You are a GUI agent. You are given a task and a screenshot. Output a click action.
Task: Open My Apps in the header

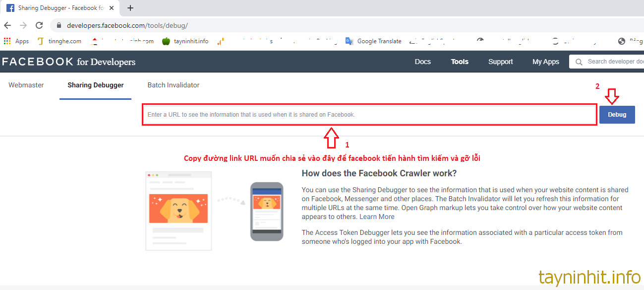pyautogui.click(x=545, y=62)
